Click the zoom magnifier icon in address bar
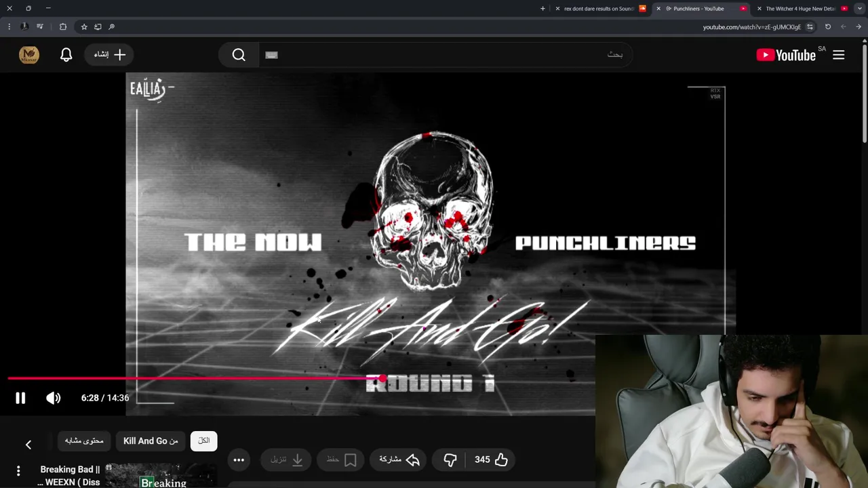The width and height of the screenshot is (868, 488). [111, 26]
